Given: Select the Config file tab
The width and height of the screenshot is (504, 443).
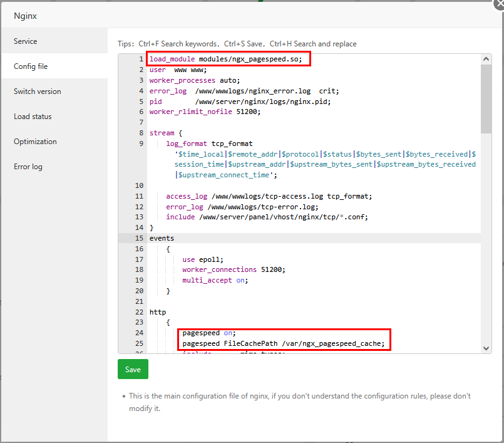Looking at the screenshot, I should (x=31, y=66).
